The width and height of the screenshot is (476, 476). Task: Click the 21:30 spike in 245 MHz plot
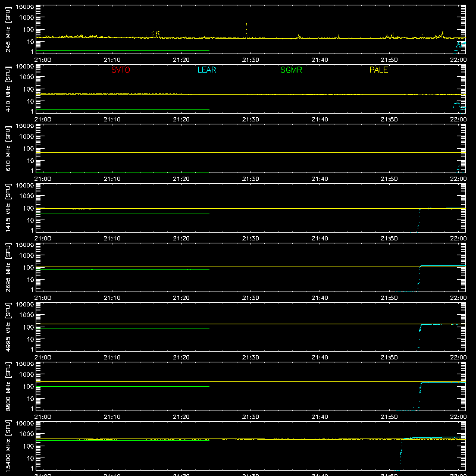246,30
